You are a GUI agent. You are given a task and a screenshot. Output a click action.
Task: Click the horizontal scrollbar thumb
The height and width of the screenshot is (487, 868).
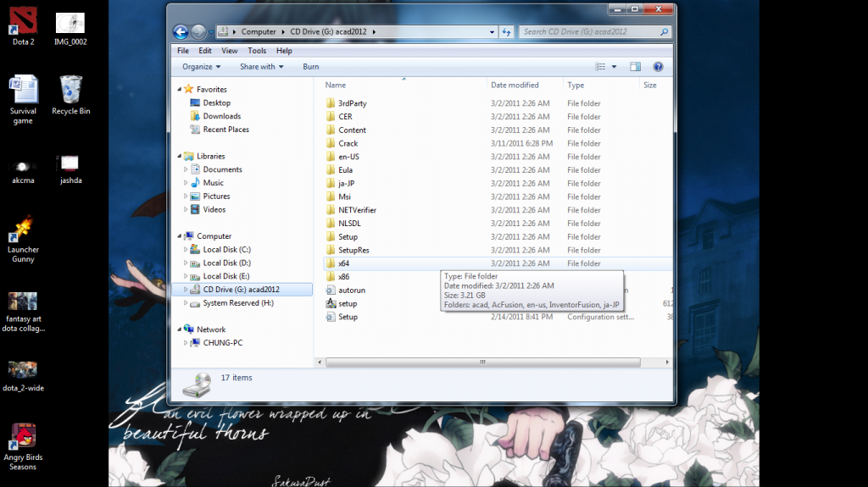[x=482, y=362]
